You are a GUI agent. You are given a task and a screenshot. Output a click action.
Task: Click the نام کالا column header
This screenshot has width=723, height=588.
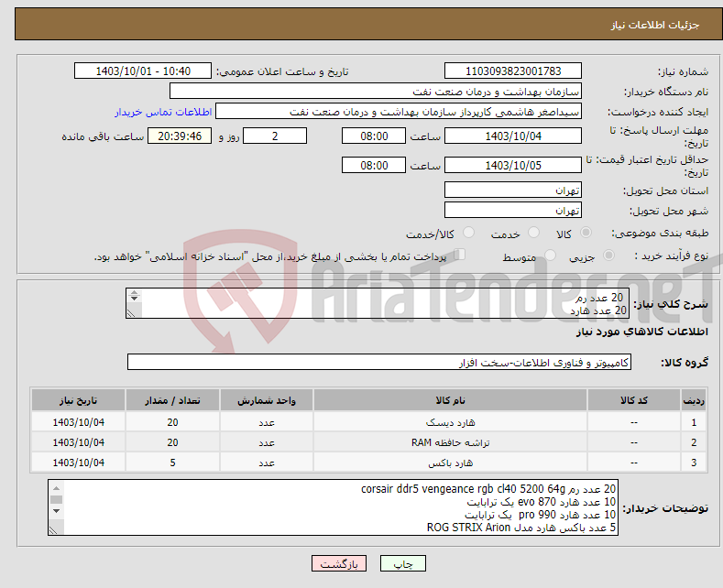tap(450, 400)
